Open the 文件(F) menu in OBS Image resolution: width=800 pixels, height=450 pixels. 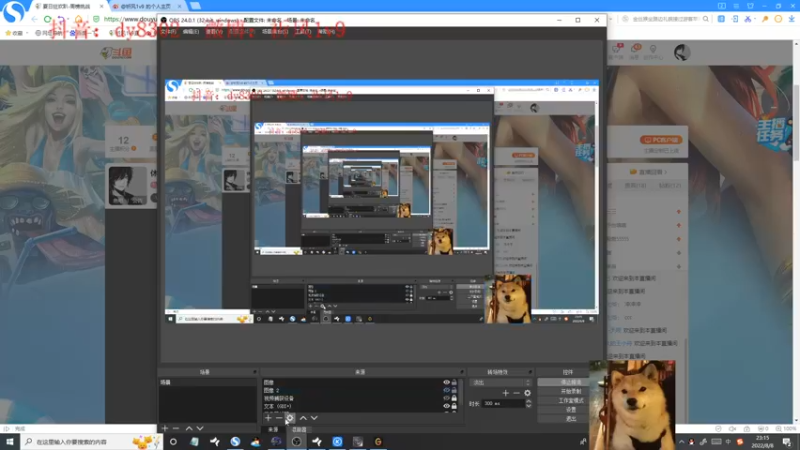click(168, 32)
